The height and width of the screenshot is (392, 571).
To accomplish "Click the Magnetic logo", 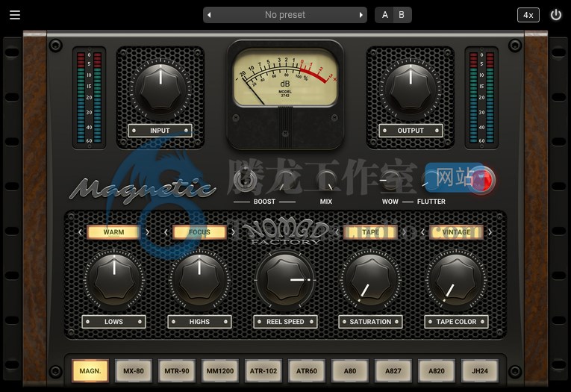I will click(142, 190).
